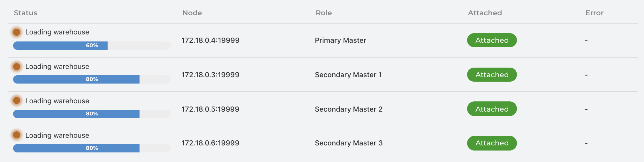Click the orange status dot for Primary Master
644x162 pixels.
[x=17, y=32]
